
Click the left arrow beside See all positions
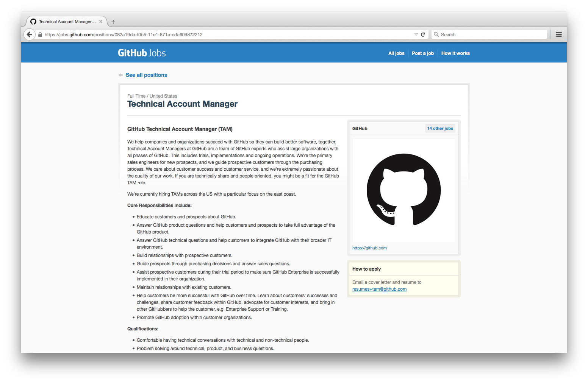[120, 75]
